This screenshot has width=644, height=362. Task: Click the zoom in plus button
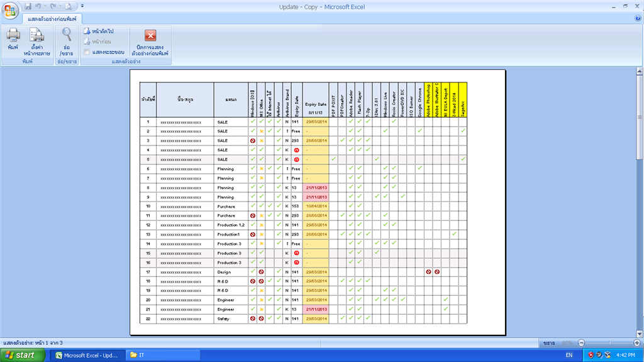point(637,342)
